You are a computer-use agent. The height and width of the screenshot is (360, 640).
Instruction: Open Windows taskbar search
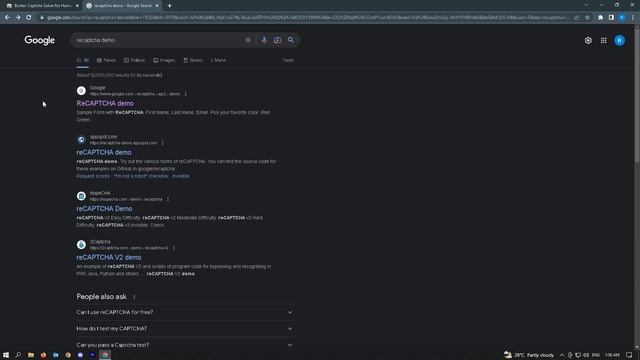pyautogui.click(x=18, y=355)
